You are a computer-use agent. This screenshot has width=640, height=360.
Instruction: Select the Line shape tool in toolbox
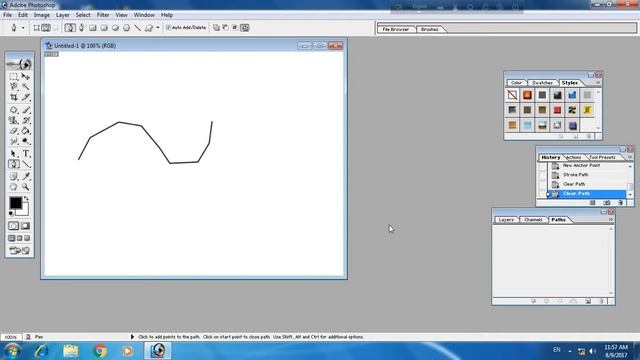point(26,164)
